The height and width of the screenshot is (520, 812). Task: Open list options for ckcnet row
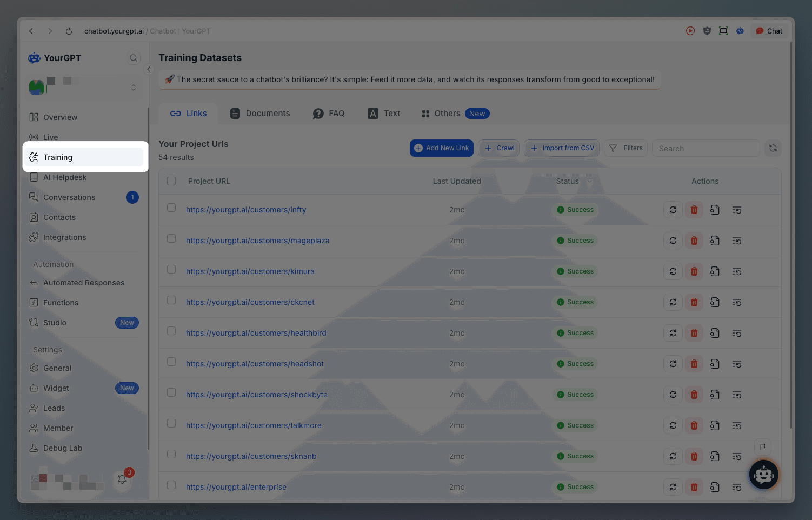pos(736,302)
